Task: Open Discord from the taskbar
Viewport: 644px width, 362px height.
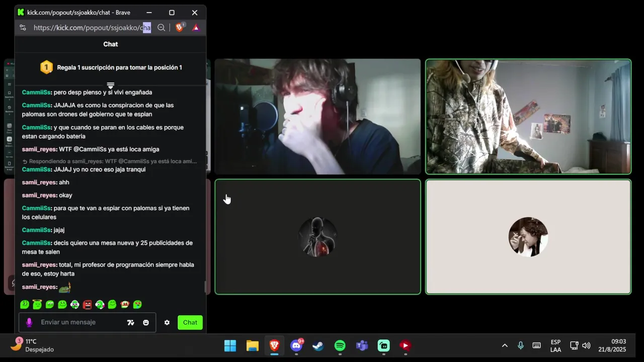Action: 296,346
